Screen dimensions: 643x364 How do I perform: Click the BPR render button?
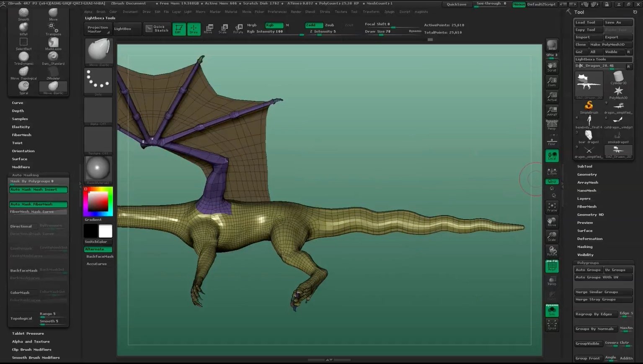(x=552, y=45)
